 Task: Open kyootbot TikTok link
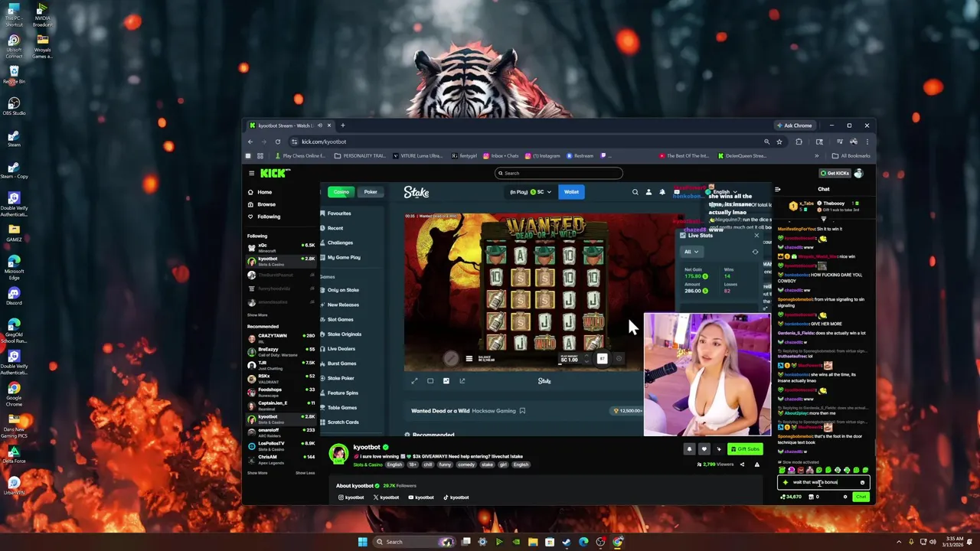[x=456, y=497]
